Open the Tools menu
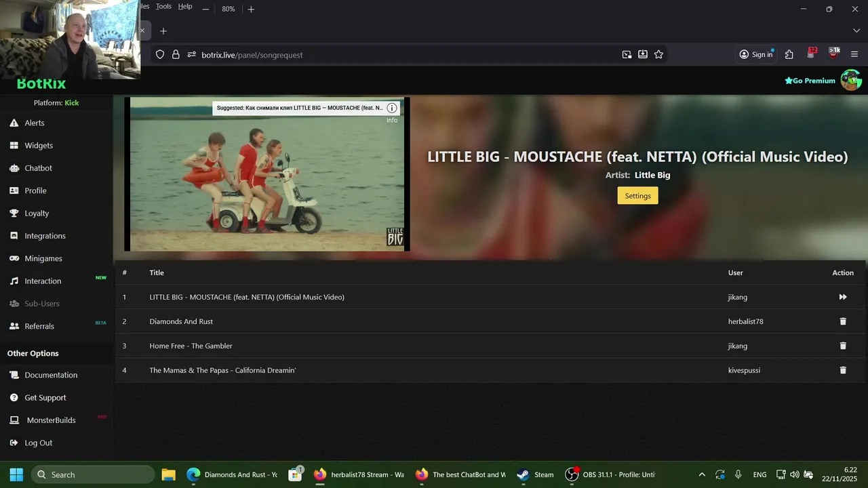The width and height of the screenshot is (868, 488). coord(163,6)
